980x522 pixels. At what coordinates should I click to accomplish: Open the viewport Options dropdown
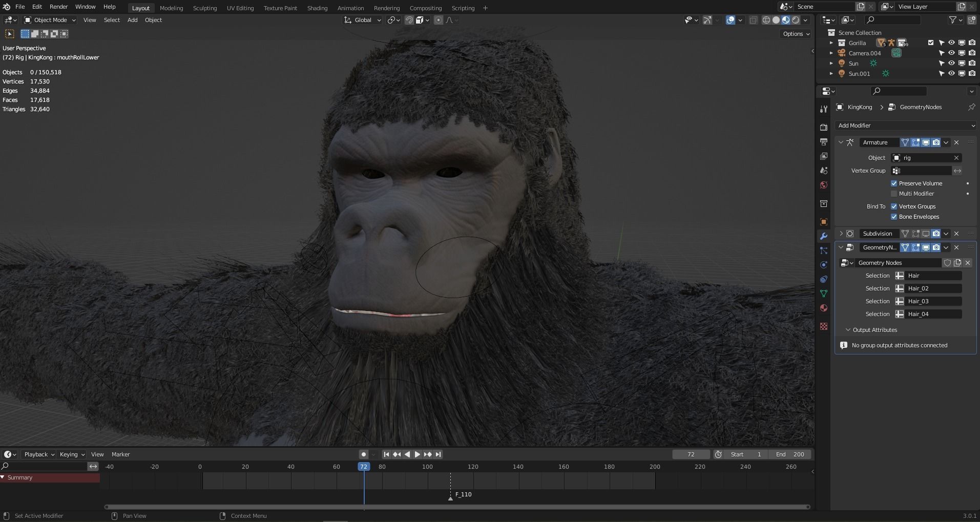click(x=796, y=34)
